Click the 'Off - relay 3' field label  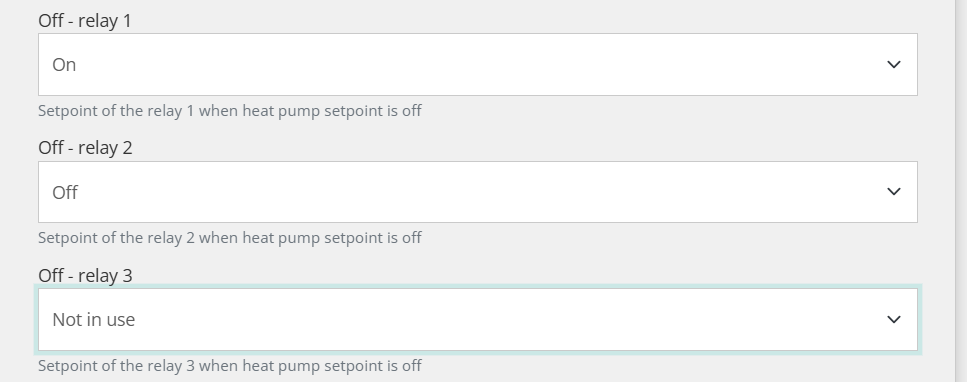(x=85, y=275)
